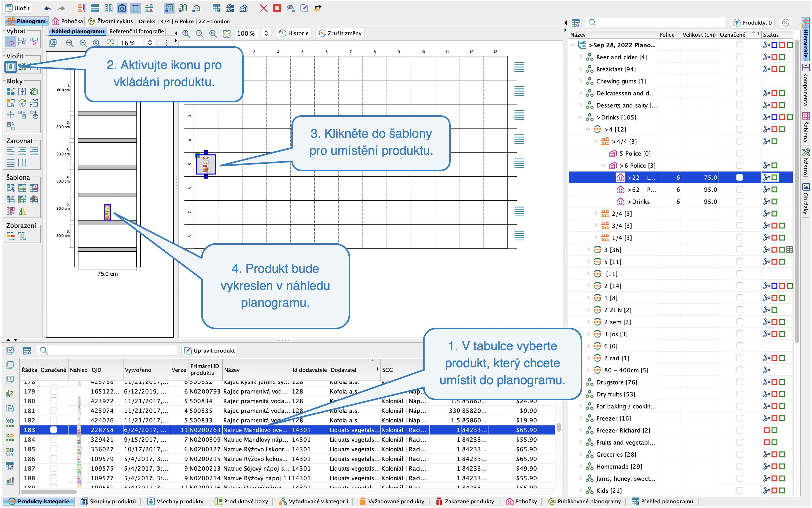The height and width of the screenshot is (508, 812).
Task: Click the align left icon under Zarovnat
Action: tap(10, 151)
